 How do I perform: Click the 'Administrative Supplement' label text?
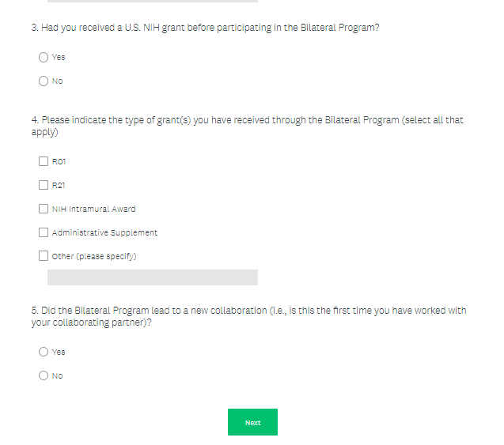coord(104,233)
